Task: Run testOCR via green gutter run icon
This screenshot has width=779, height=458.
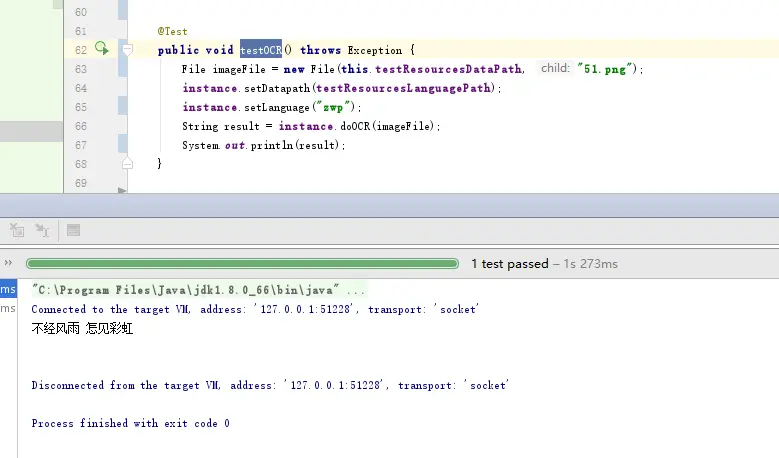Action: click(102, 48)
